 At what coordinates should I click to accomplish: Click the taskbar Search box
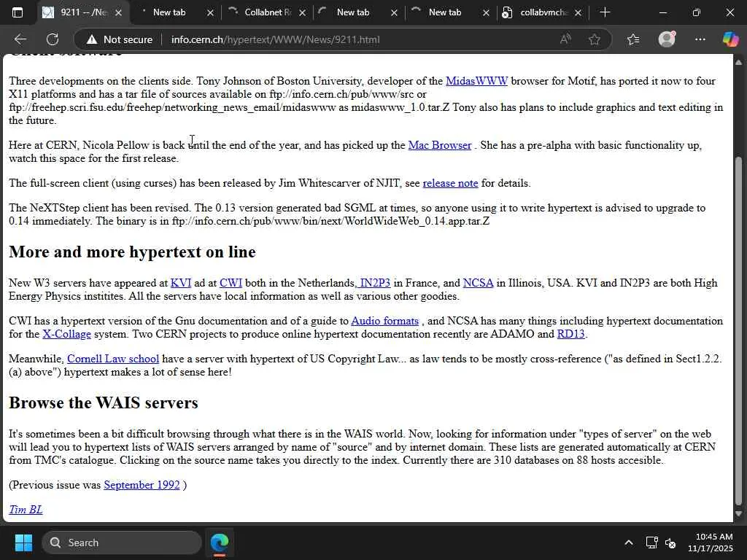122,542
